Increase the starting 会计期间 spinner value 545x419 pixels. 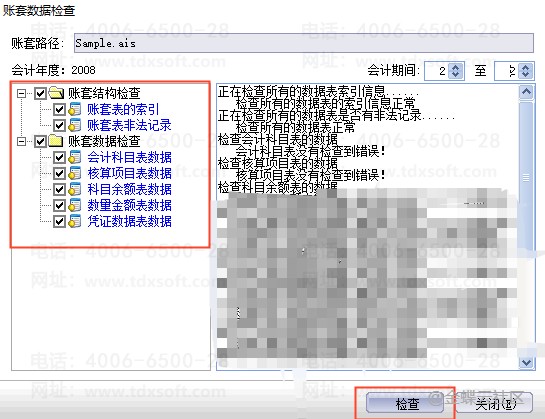point(455,67)
